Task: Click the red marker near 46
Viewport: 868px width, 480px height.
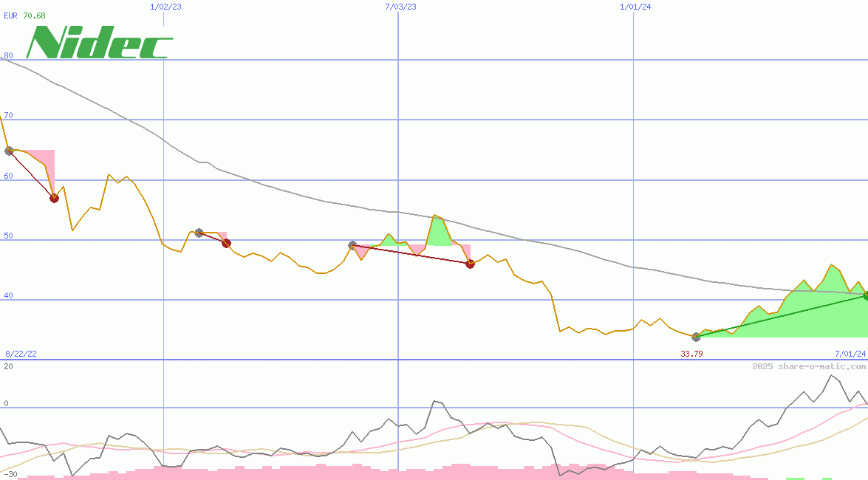Action: pos(470,264)
